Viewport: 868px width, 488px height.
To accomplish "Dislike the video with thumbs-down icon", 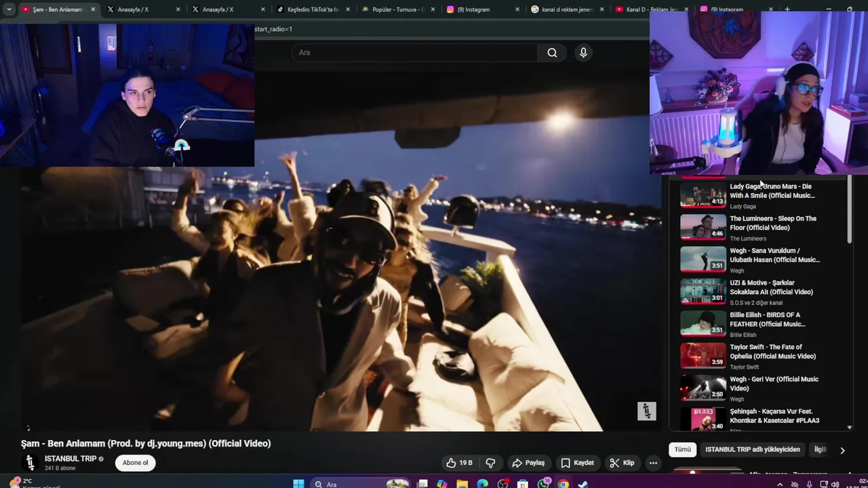I will (x=490, y=463).
